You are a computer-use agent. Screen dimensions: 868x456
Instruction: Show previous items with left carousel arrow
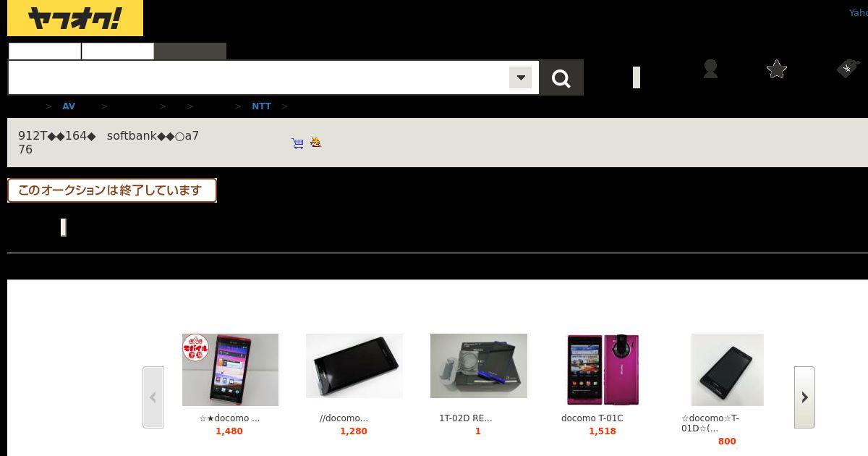click(153, 397)
